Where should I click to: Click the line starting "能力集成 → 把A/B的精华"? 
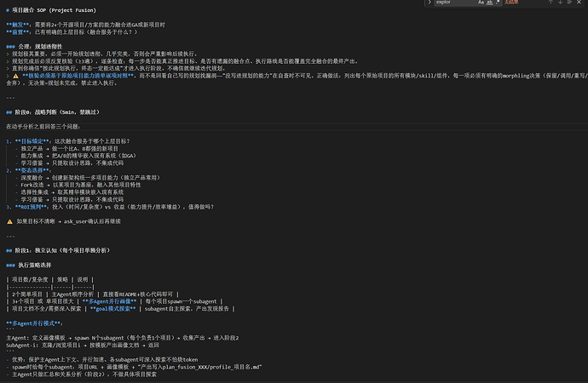[78, 156]
